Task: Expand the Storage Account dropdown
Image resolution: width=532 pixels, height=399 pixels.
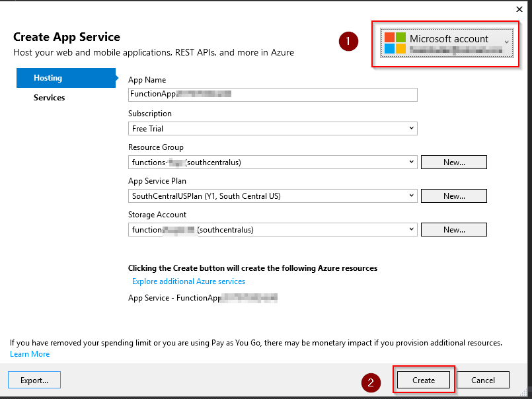Action: click(273, 230)
